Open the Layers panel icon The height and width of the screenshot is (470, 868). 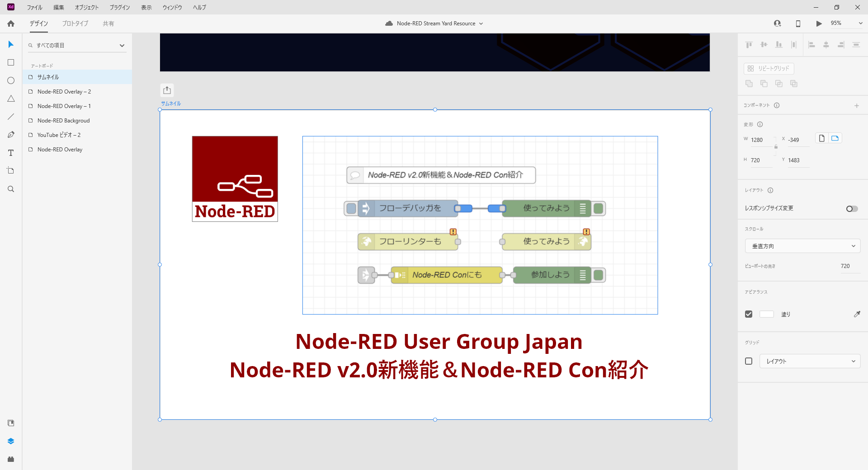(x=11, y=441)
